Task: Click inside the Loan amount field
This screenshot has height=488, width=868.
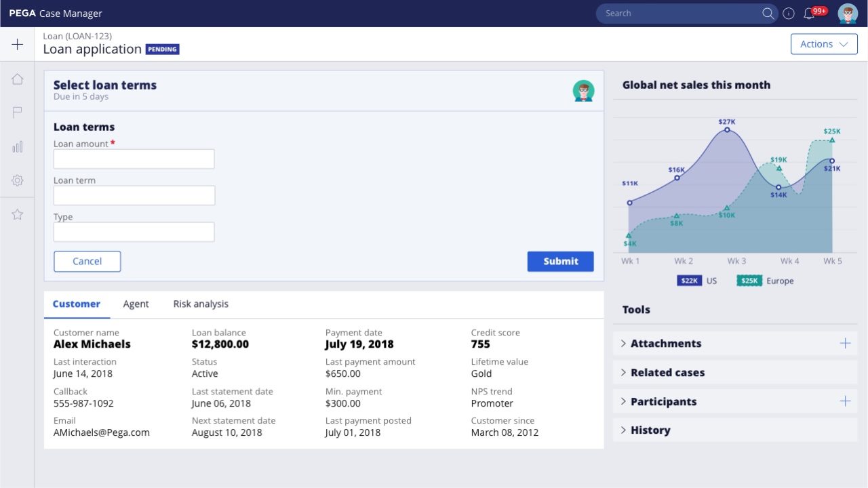Action: pos(134,159)
